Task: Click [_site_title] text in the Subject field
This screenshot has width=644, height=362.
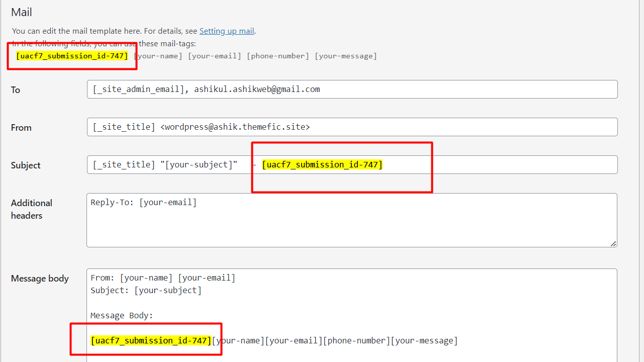Action: [124, 165]
